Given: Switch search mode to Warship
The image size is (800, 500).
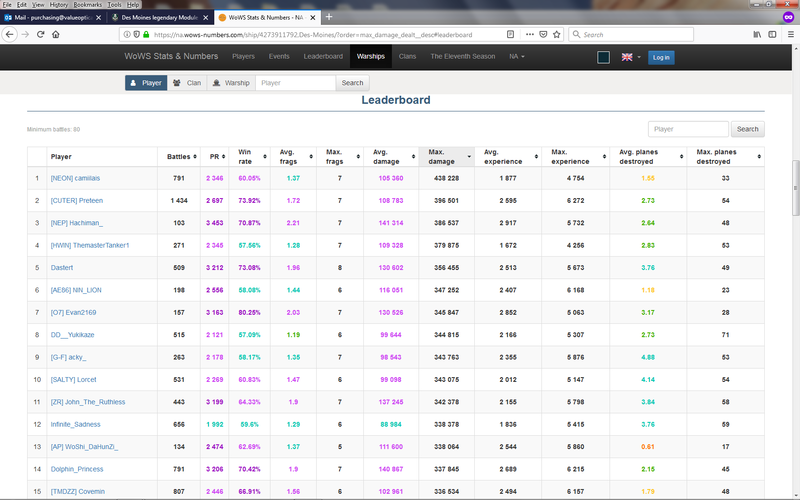Looking at the screenshot, I should pos(231,83).
